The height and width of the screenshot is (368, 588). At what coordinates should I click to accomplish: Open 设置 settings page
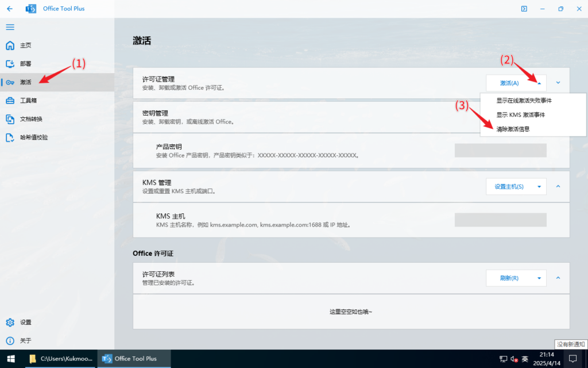[57, 322]
